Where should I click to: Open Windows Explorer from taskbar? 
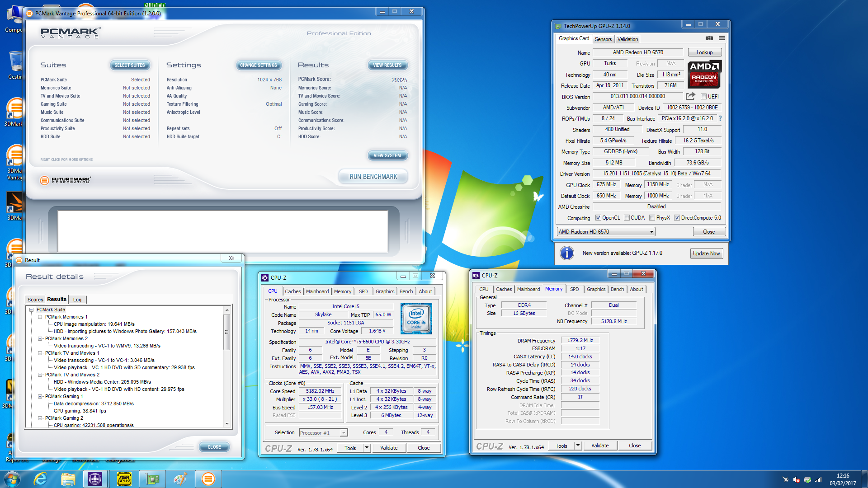coord(68,479)
